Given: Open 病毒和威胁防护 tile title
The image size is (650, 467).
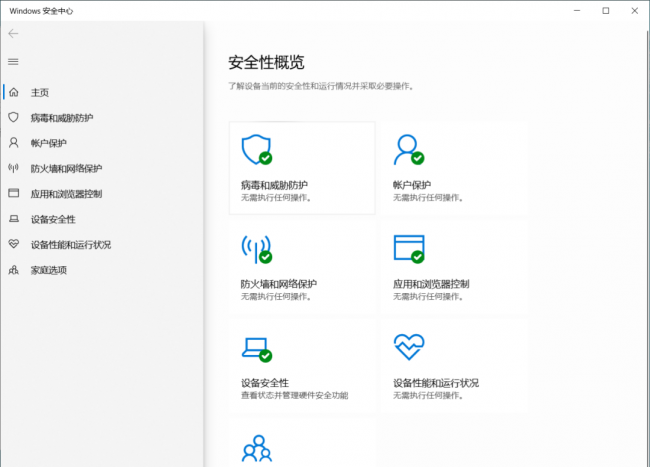Looking at the screenshot, I should 274,185.
